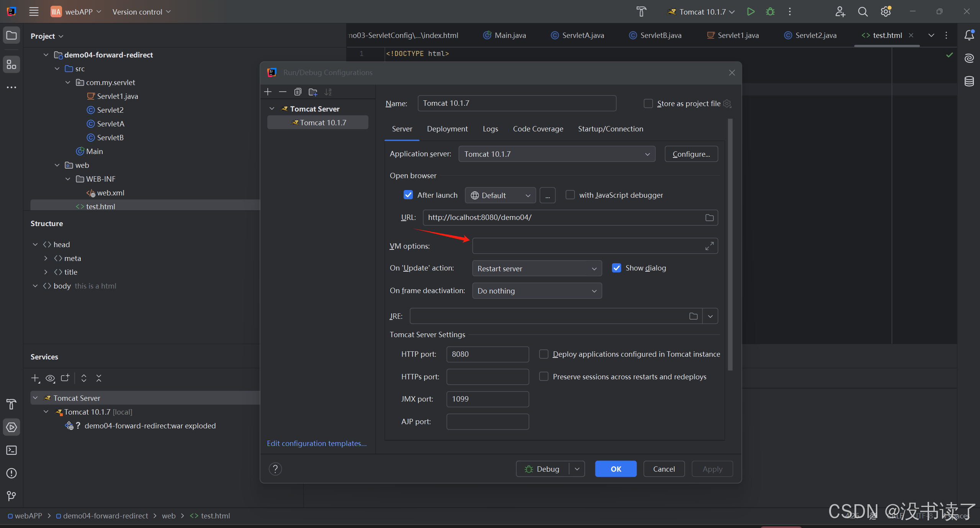Open Database tool window icon
980x528 pixels.
[969, 81]
